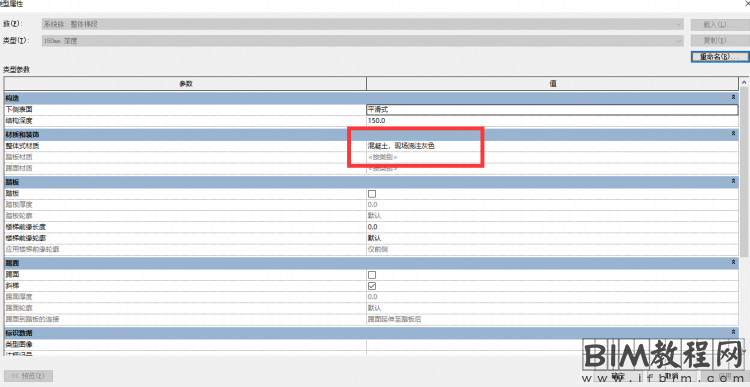
Task: Open the 族 family dropdown
Action: click(x=363, y=24)
